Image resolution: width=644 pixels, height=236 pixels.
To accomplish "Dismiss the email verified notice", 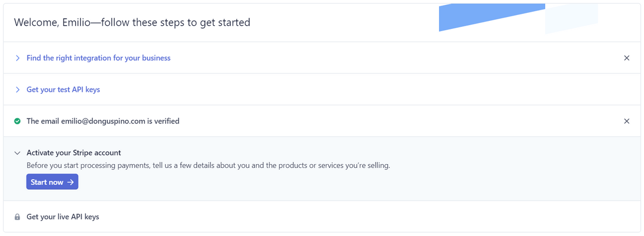I will pyautogui.click(x=626, y=121).
